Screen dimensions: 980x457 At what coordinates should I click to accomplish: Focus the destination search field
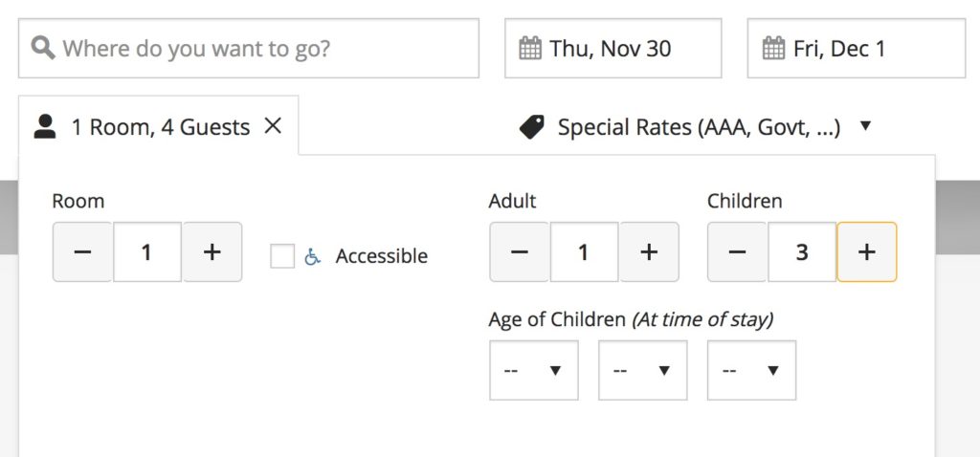point(258,48)
